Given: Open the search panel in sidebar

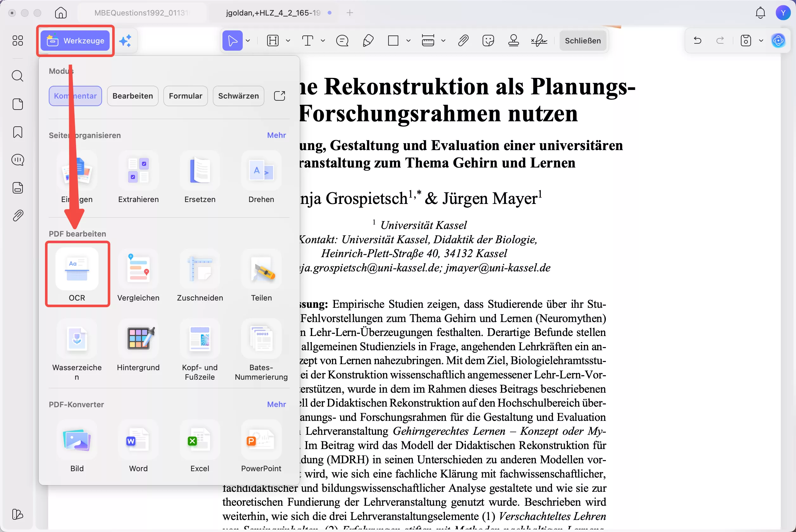Looking at the screenshot, I should (x=18, y=76).
